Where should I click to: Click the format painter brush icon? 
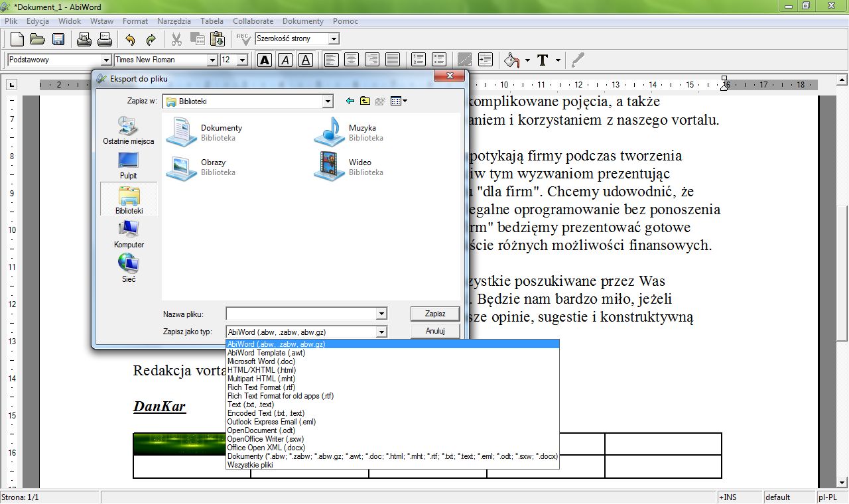(x=578, y=60)
